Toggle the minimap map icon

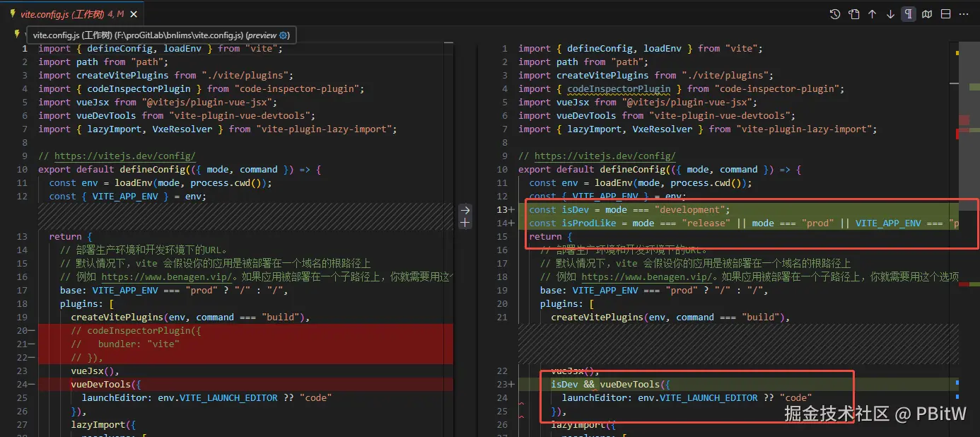coord(927,14)
